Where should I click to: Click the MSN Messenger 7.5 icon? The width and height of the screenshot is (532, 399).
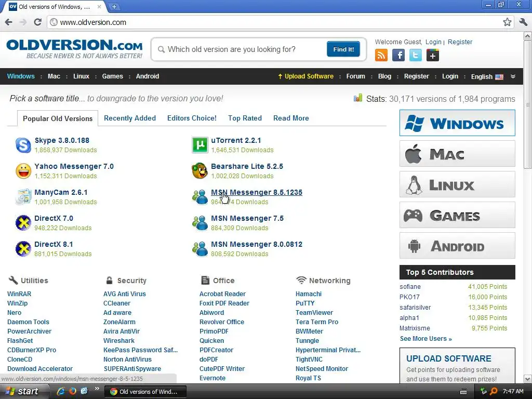pyautogui.click(x=200, y=223)
